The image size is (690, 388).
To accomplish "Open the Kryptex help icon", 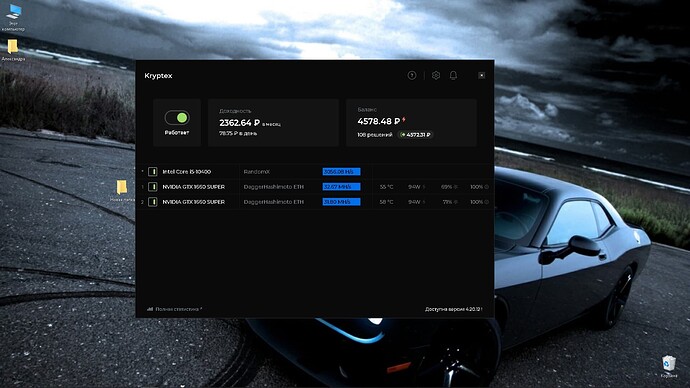I will pos(411,76).
